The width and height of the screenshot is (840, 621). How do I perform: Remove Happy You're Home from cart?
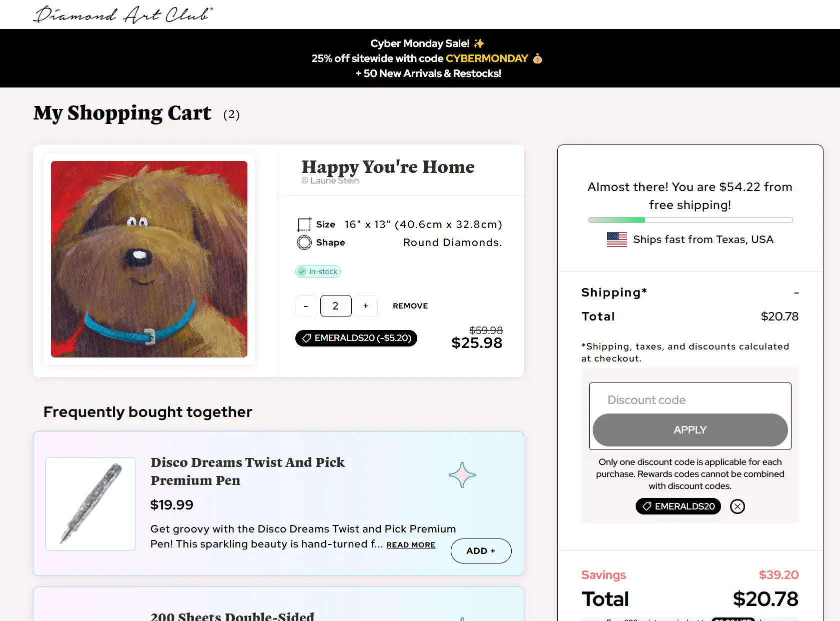click(x=410, y=306)
